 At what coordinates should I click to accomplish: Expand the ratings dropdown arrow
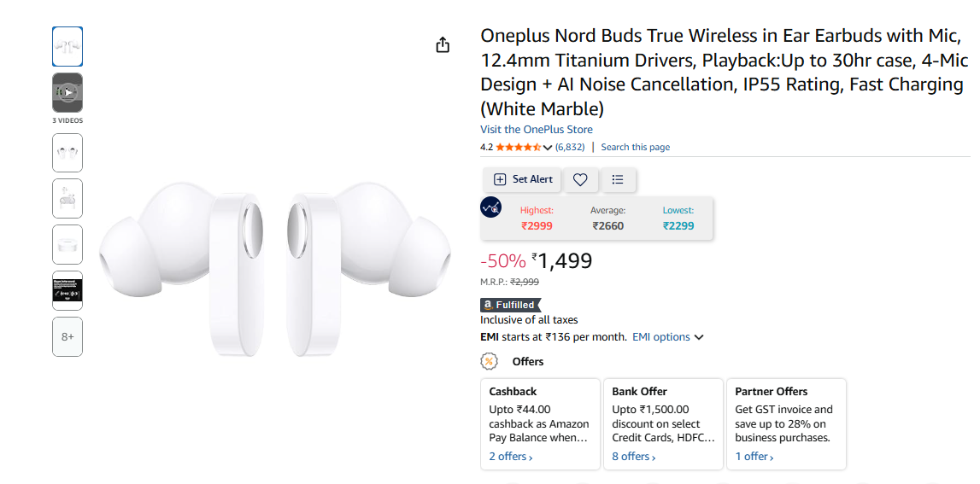pyautogui.click(x=548, y=148)
